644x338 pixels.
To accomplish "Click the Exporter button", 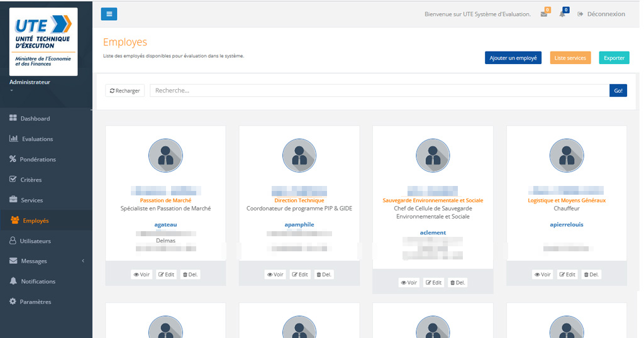I will [614, 58].
